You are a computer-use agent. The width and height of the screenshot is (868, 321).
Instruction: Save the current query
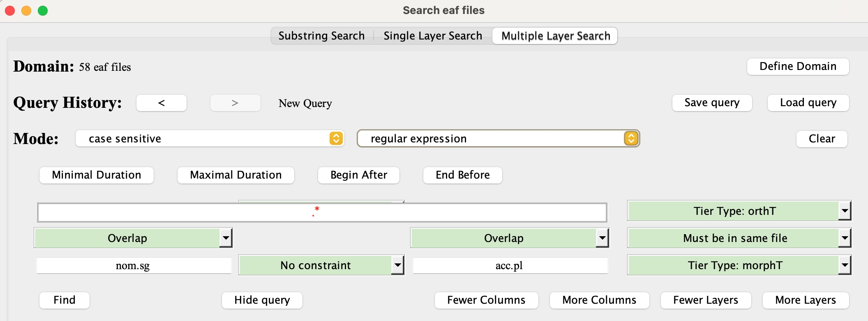712,103
